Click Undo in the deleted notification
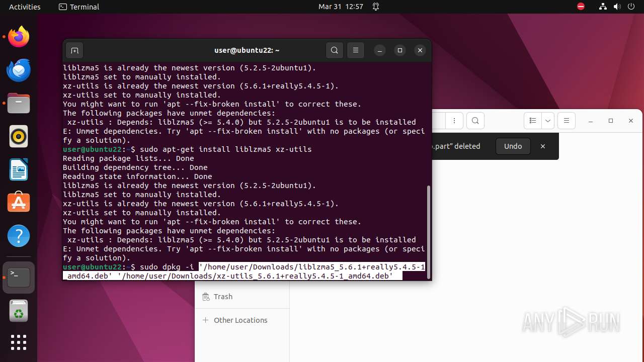 513,146
